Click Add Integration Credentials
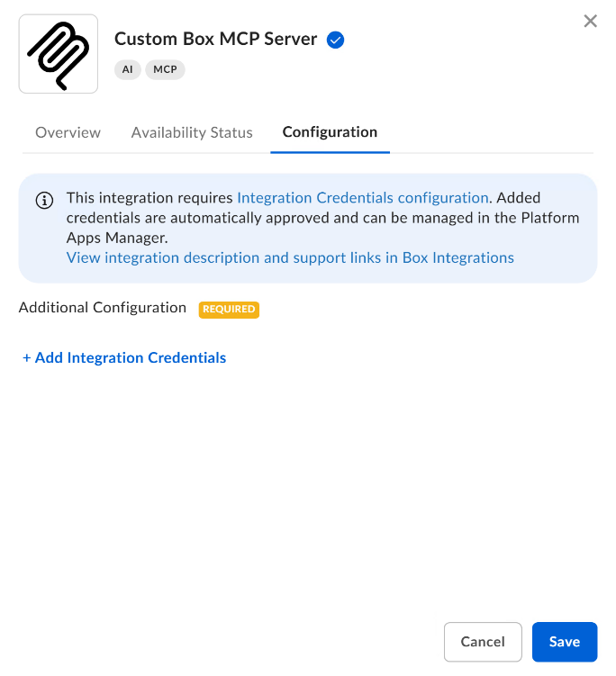Image resolution: width=616 pixels, height=676 pixels. (x=124, y=358)
